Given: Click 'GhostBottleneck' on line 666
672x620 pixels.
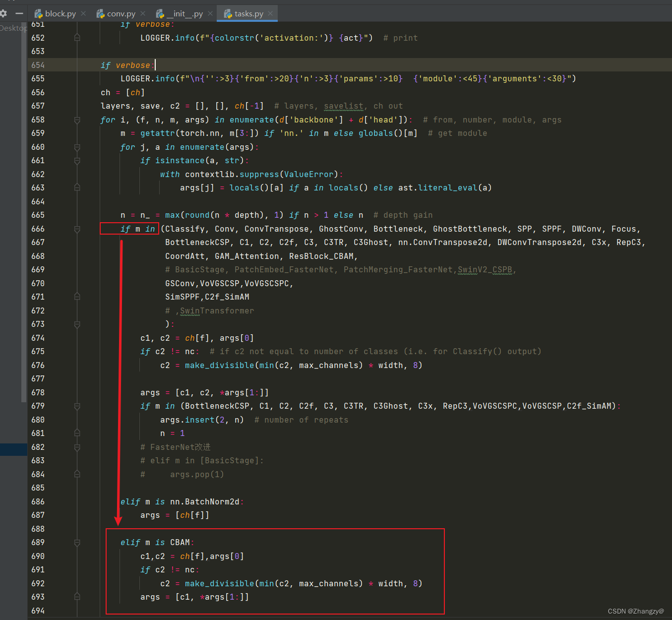Looking at the screenshot, I should pos(470,229).
